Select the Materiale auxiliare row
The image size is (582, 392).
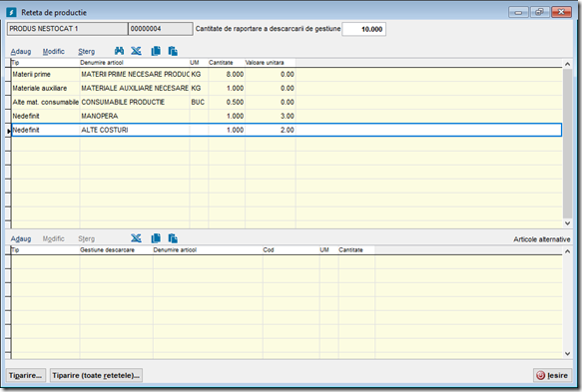tap(287, 88)
